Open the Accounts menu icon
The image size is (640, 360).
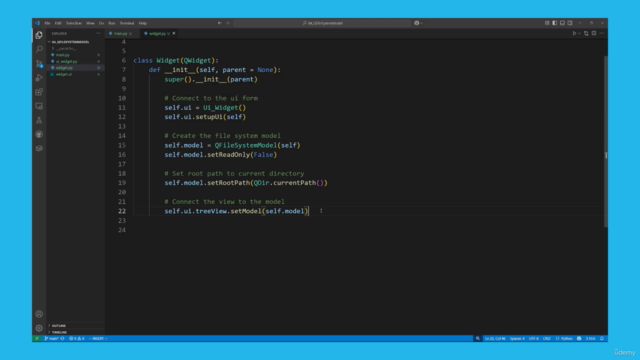pos(39,314)
